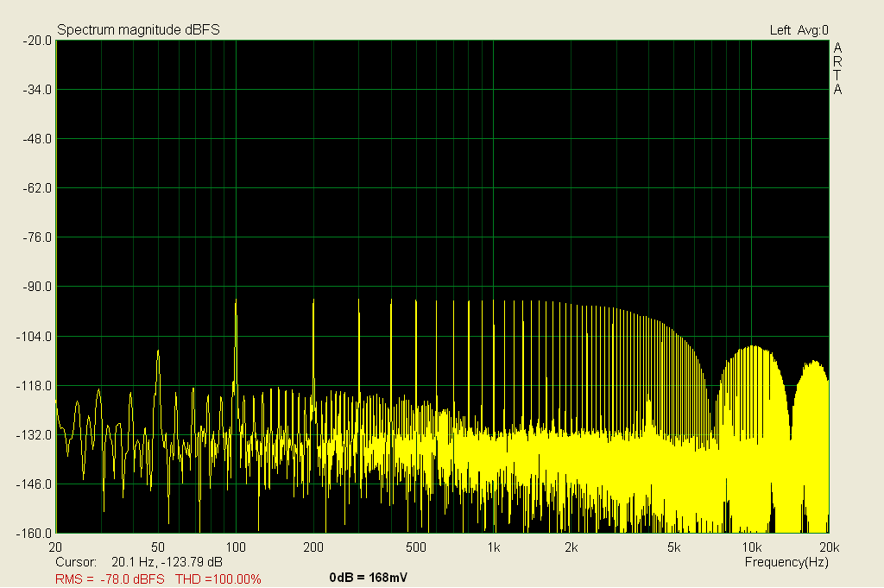
Task: Click the -146.0 y-axis label
Action: (35, 484)
